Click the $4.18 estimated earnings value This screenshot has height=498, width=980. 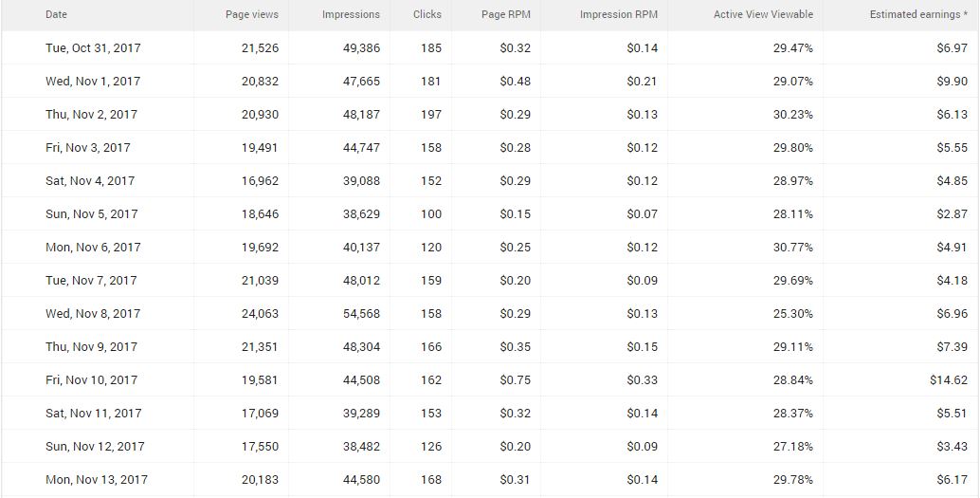[x=952, y=280]
